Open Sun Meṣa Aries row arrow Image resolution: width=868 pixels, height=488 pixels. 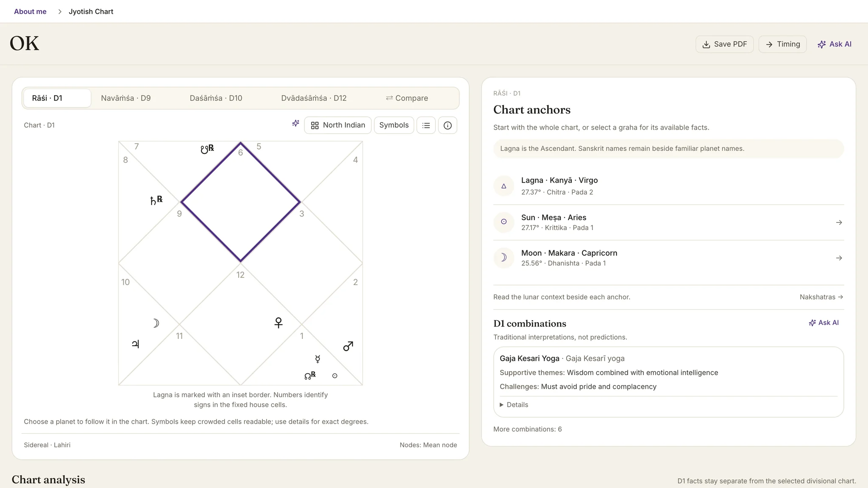839,222
